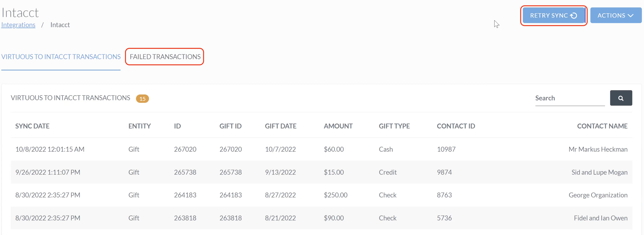Screen dimensions: 644x235
Task: Click contact name Mr Markus Heckman
Action: click(598, 149)
